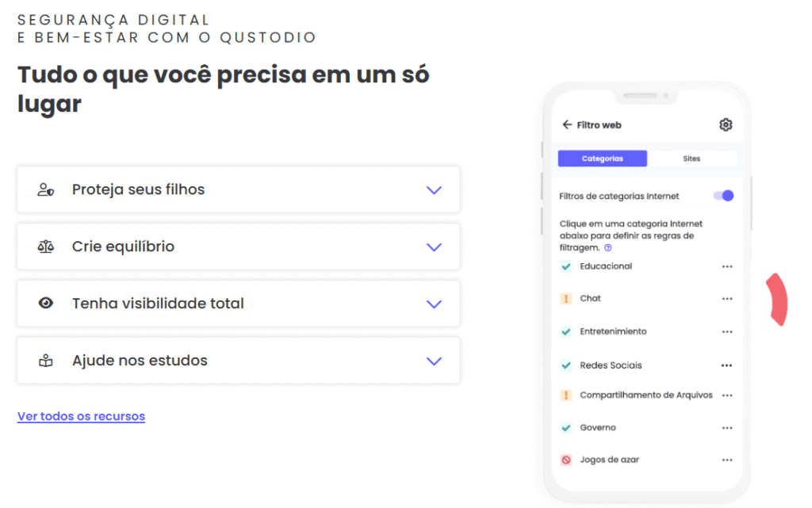
Task: Open the Ver todos os recursos link
Action: 81,416
